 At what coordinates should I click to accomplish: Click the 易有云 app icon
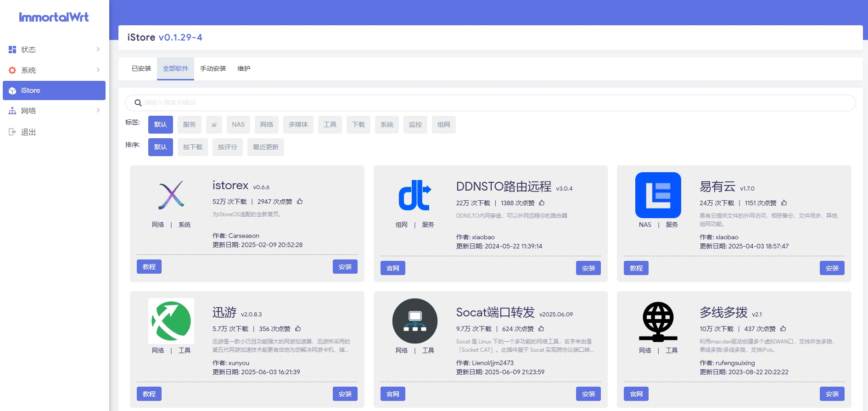[658, 195]
